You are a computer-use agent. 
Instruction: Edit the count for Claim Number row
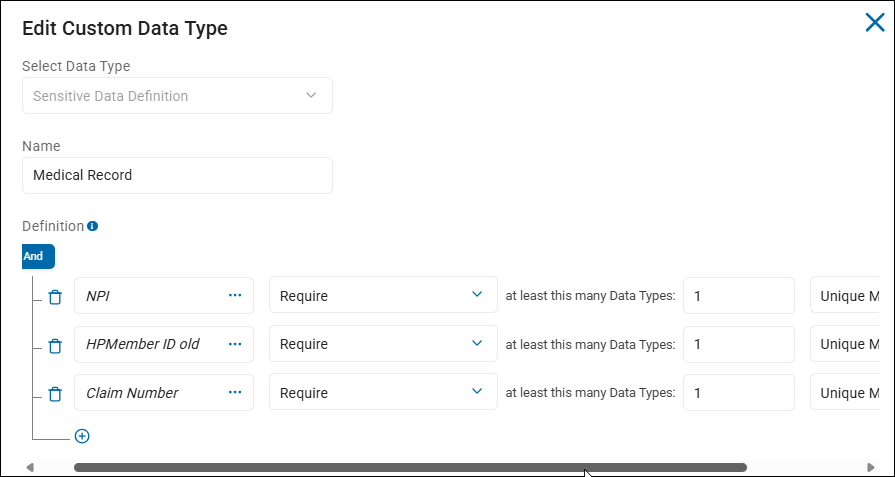(x=738, y=393)
